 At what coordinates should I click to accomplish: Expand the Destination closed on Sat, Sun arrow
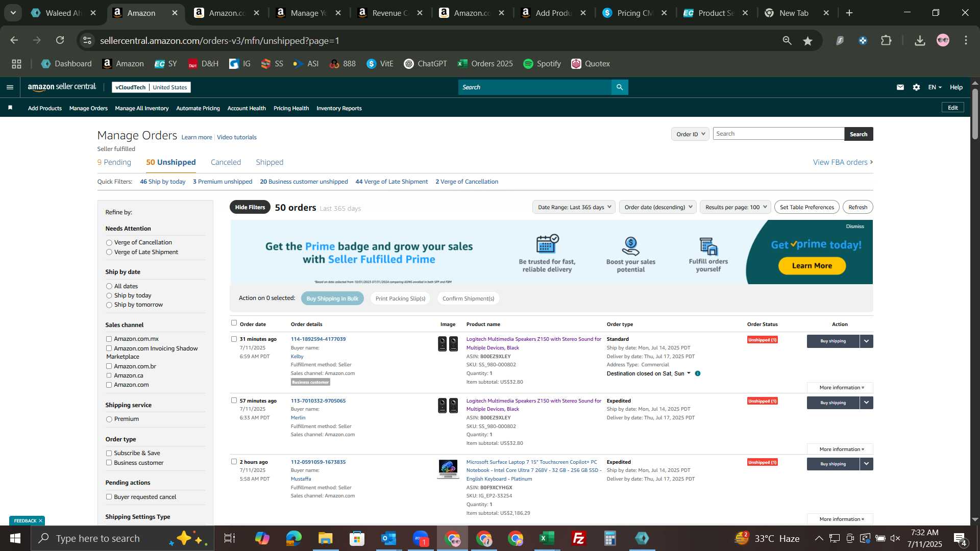point(689,373)
